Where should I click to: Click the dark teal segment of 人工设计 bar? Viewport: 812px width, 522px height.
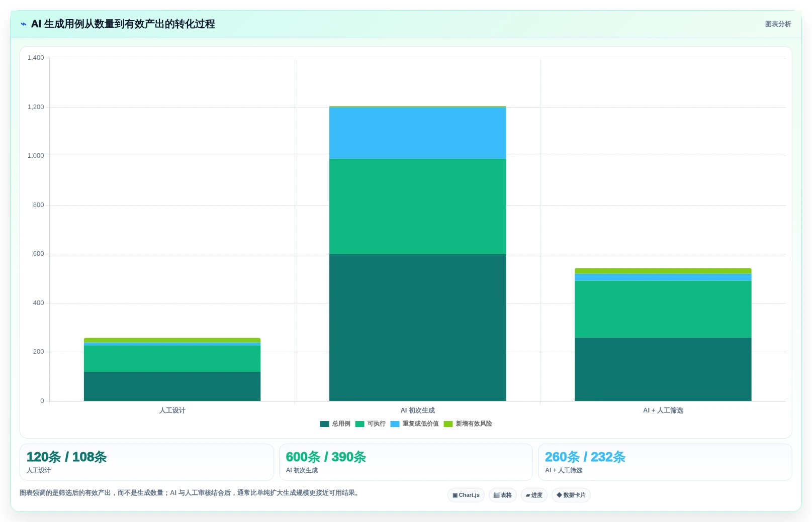172,386
